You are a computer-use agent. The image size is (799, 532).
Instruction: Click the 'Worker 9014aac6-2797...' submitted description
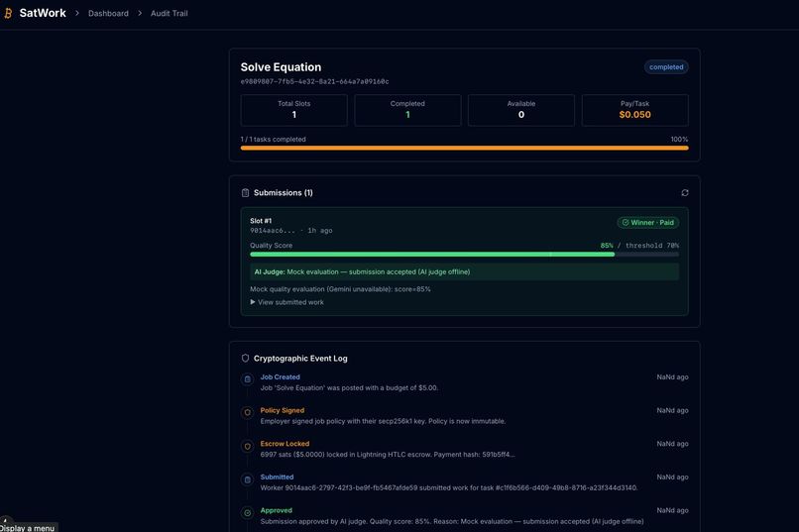pos(449,487)
